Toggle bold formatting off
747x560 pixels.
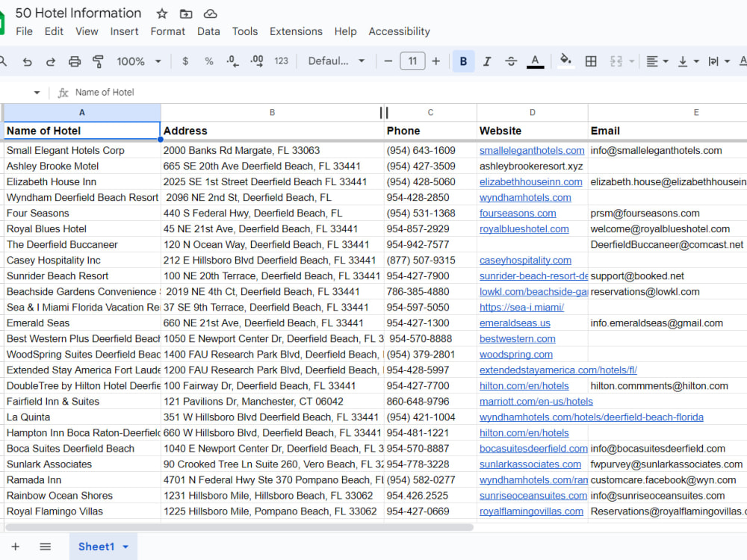tap(463, 60)
